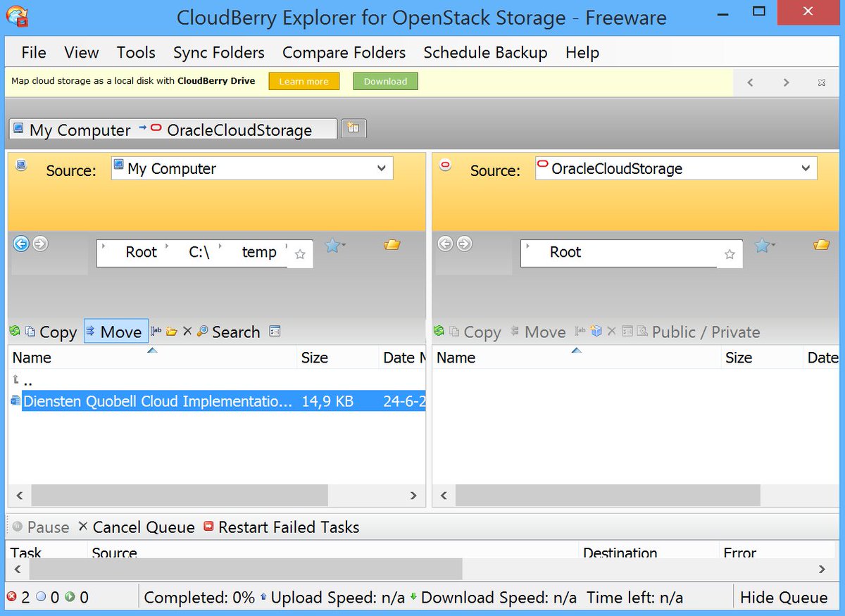Open favorites dropdown in left pane

tap(334, 245)
